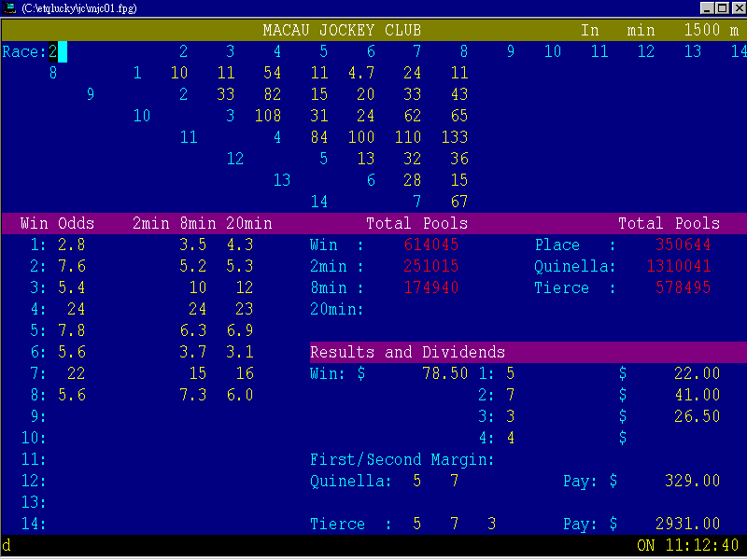The width and height of the screenshot is (747, 560).
Task: Open the window system menu icon
Action: [x=9, y=7]
